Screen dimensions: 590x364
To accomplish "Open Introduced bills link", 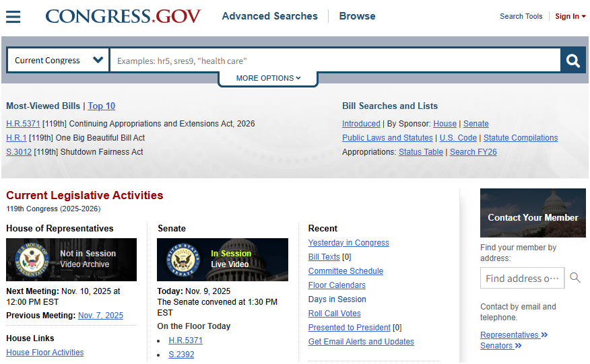I will 361,124.
